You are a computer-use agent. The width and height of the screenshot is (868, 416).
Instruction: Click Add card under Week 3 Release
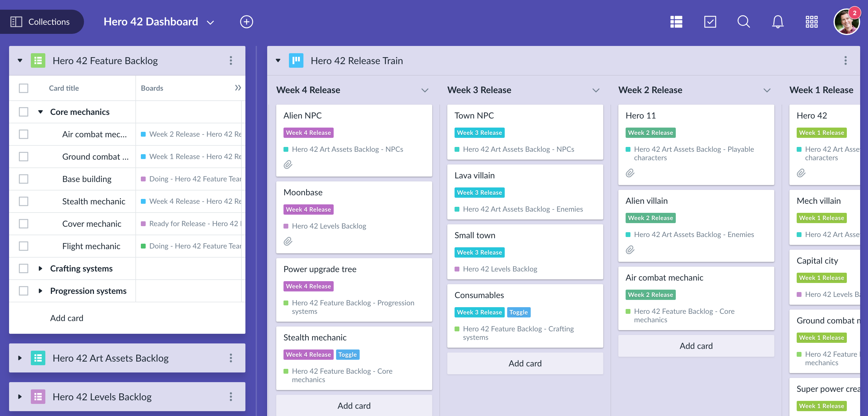tap(525, 363)
